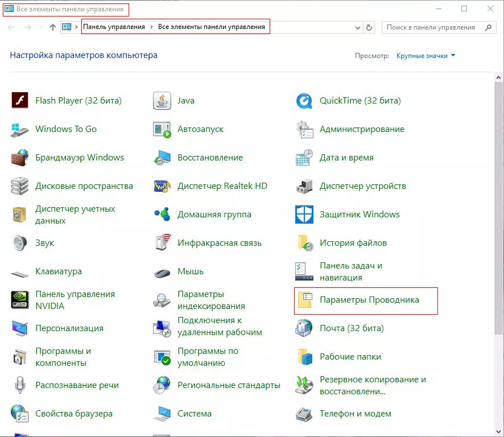Open the Телефон и модем icon
Image resolution: width=504 pixels, height=437 pixels.
point(304,414)
